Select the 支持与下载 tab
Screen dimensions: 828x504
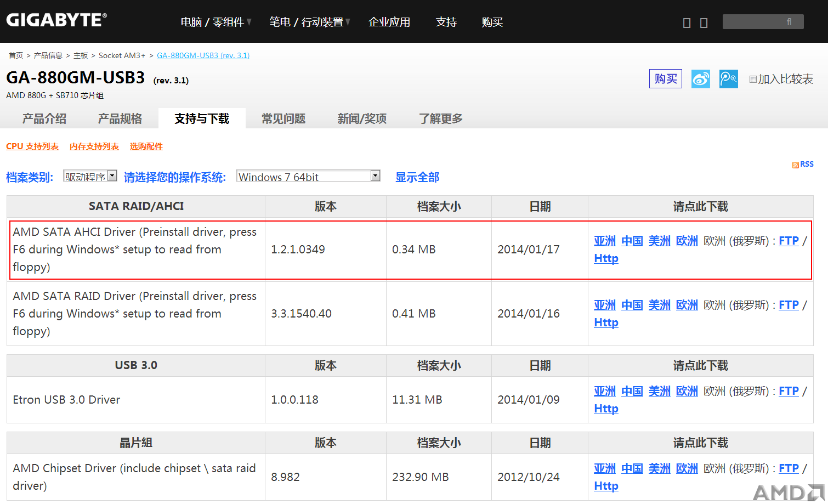(x=202, y=118)
